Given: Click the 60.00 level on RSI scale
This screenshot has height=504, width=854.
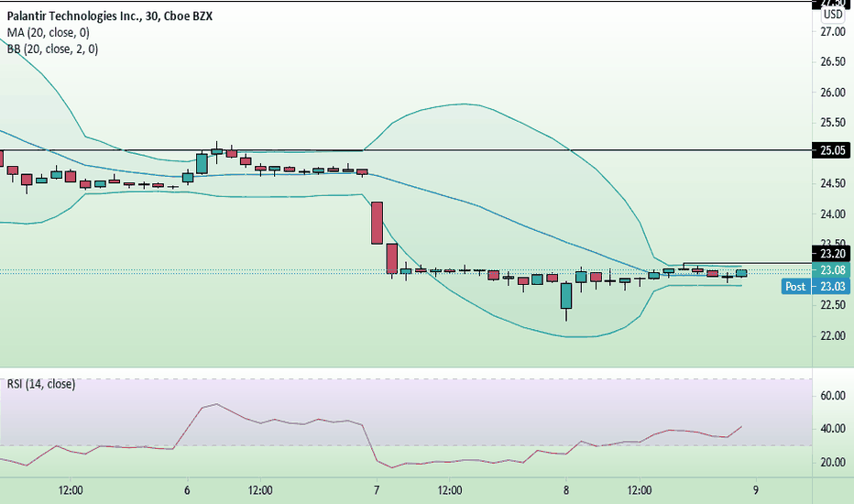Looking at the screenshot, I should 833,396.
